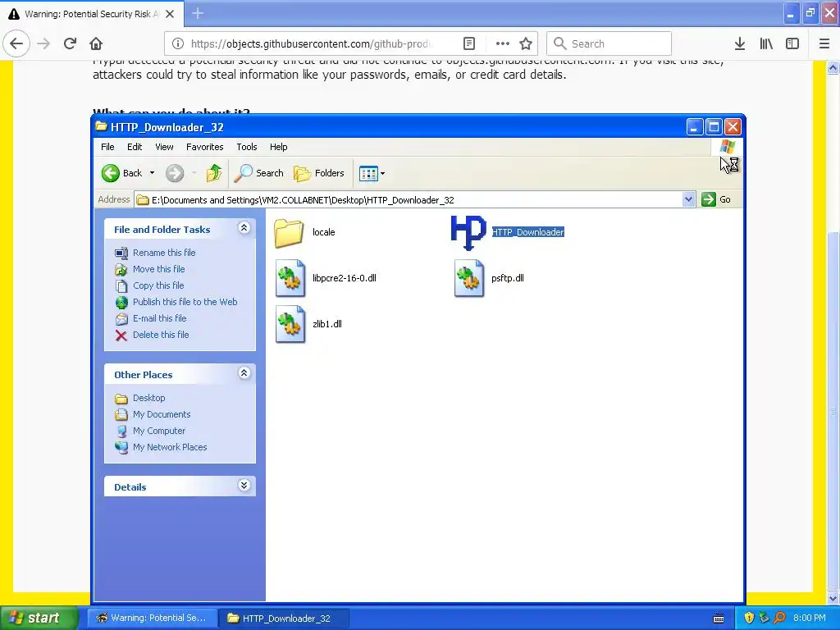Select the zlib1.dll file

(308, 324)
